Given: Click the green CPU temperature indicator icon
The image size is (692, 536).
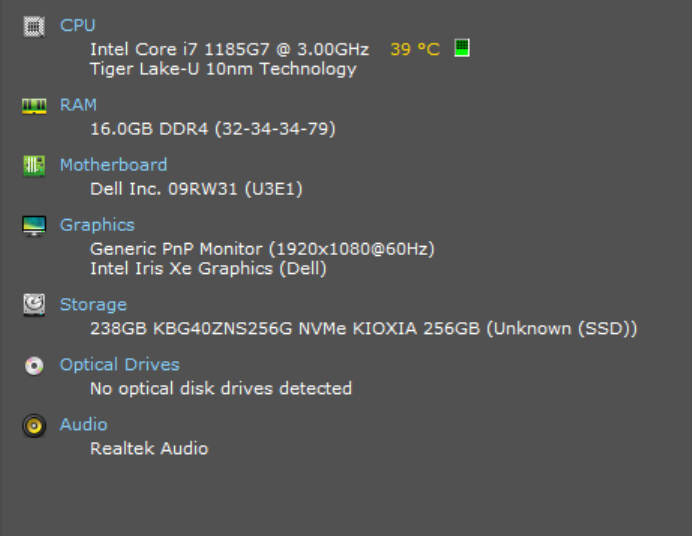Looking at the screenshot, I should pos(462,48).
